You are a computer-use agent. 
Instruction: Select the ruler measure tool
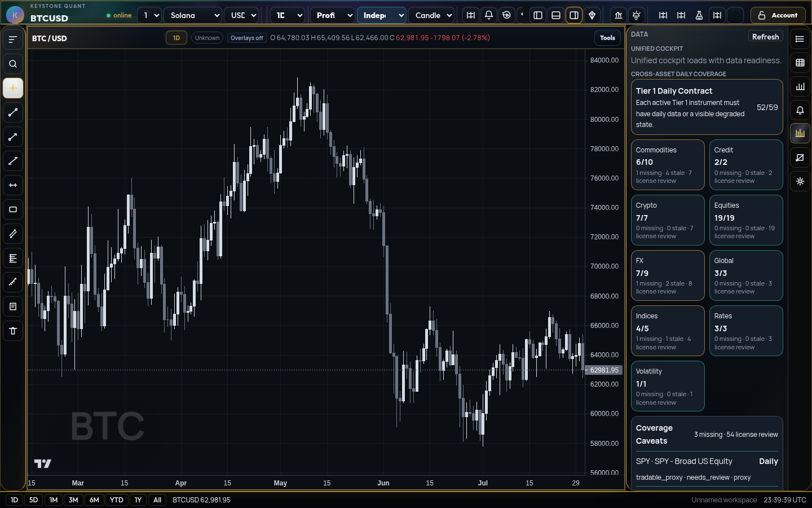coord(13,282)
